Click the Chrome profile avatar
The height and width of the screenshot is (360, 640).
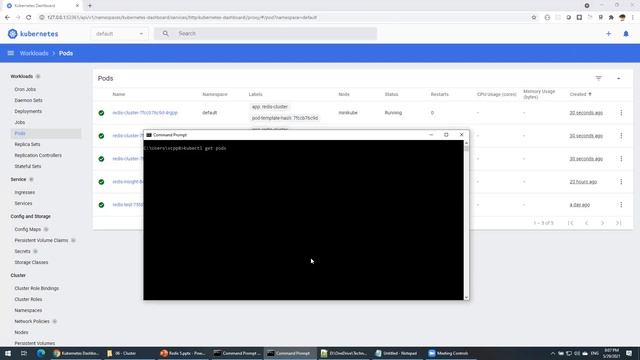pyautogui.click(x=622, y=18)
